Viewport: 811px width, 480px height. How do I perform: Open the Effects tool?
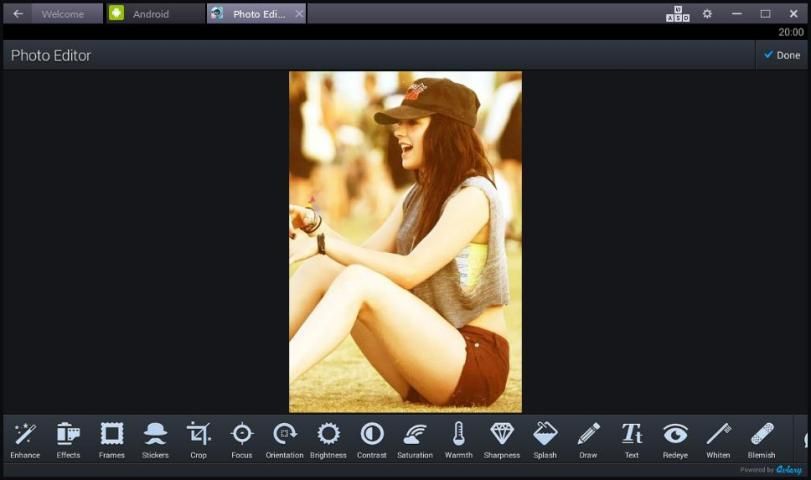click(x=68, y=439)
